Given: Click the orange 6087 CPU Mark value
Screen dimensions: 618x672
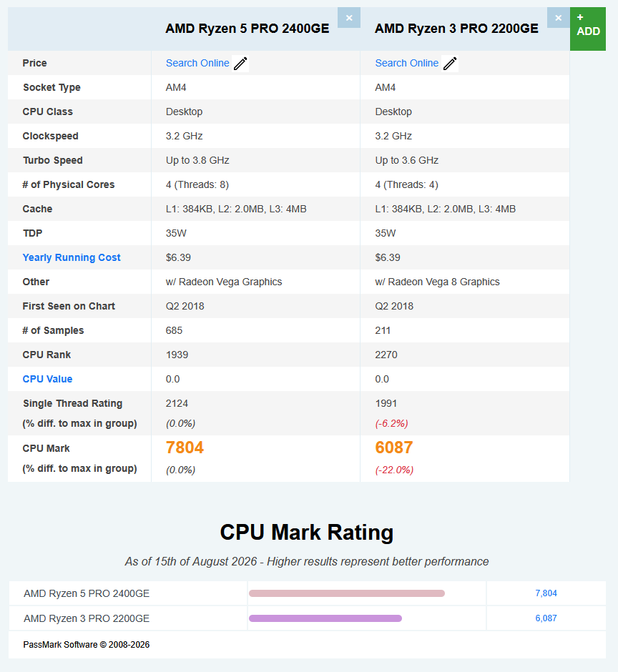Looking at the screenshot, I should point(393,448).
